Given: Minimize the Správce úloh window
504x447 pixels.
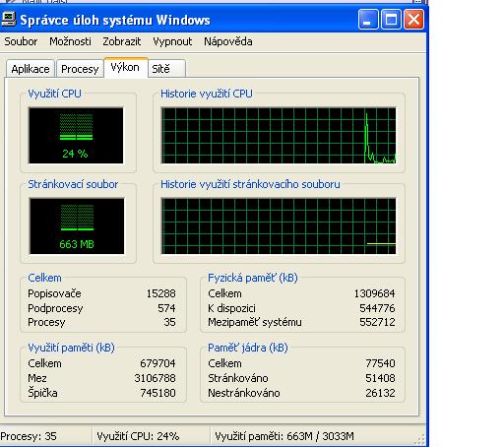Looking at the screenshot, I should [368, 20].
